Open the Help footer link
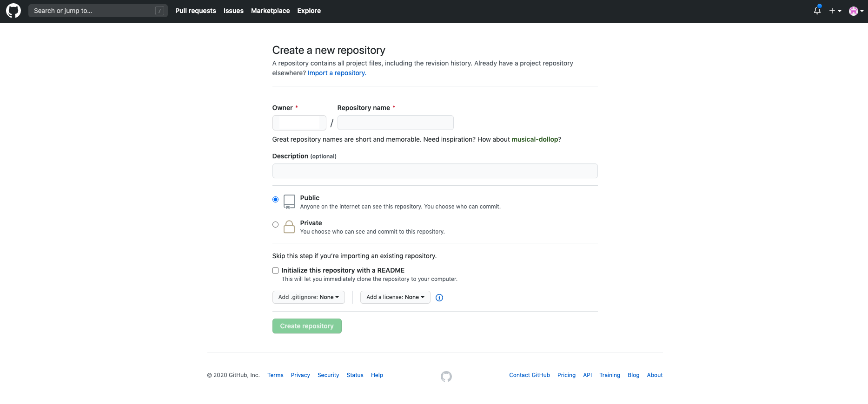The height and width of the screenshot is (404, 868). (x=377, y=375)
